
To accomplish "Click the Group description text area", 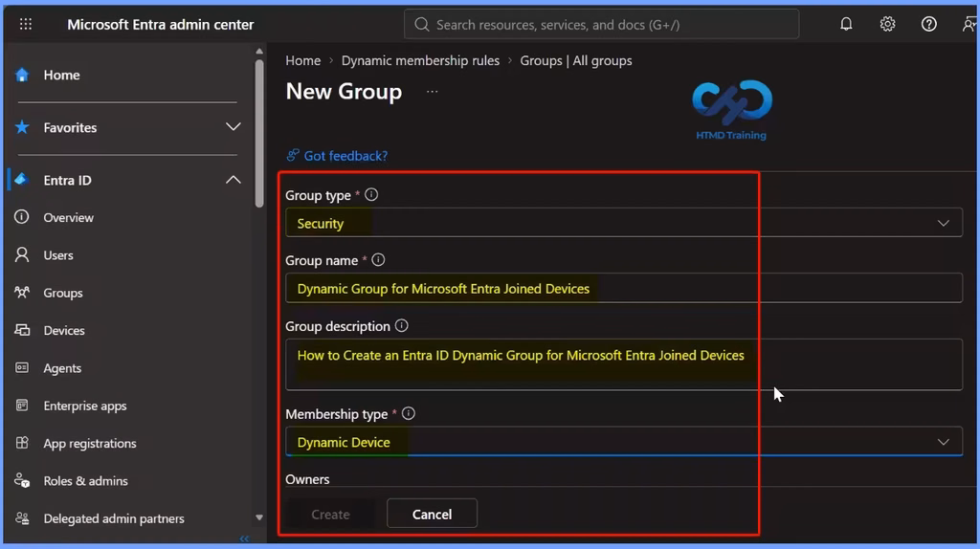I will 624,364.
